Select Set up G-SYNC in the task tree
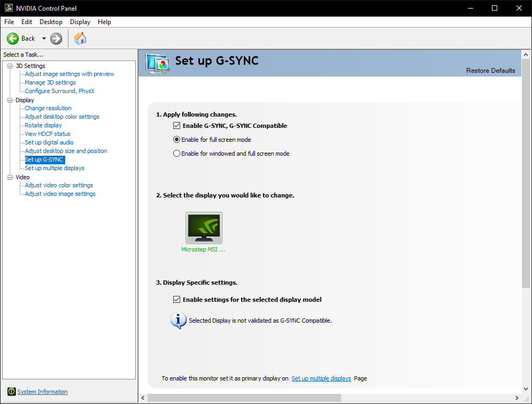 pyautogui.click(x=44, y=159)
